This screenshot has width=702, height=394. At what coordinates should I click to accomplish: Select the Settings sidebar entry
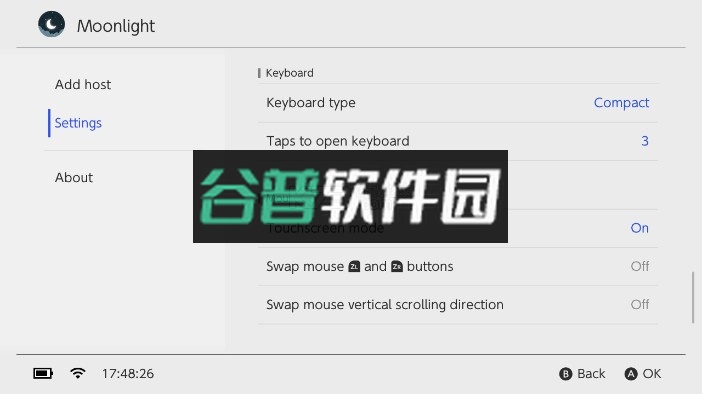(x=78, y=123)
